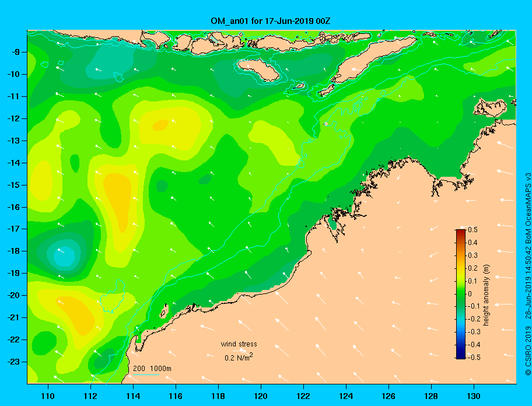Click the latitude label '-15'

tap(13, 185)
